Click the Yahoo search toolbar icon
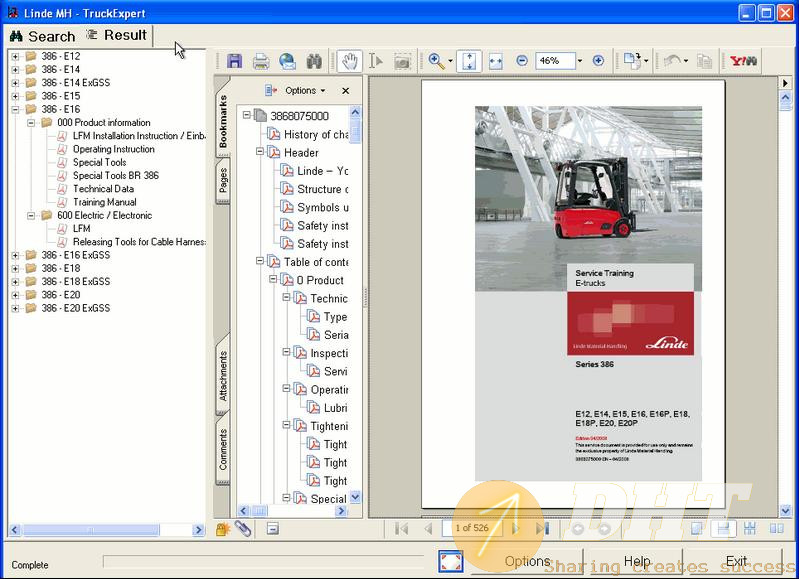This screenshot has width=799, height=579. pyautogui.click(x=743, y=61)
